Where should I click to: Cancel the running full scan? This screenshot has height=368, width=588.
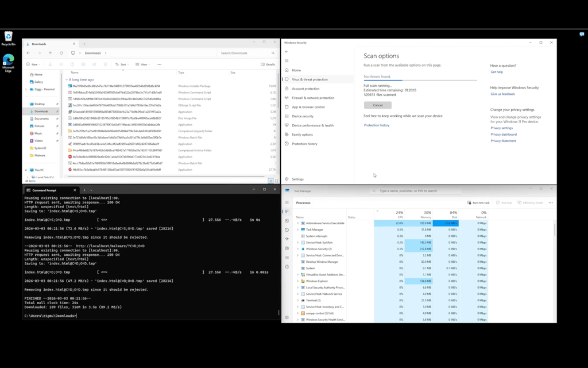[x=378, y=105]
